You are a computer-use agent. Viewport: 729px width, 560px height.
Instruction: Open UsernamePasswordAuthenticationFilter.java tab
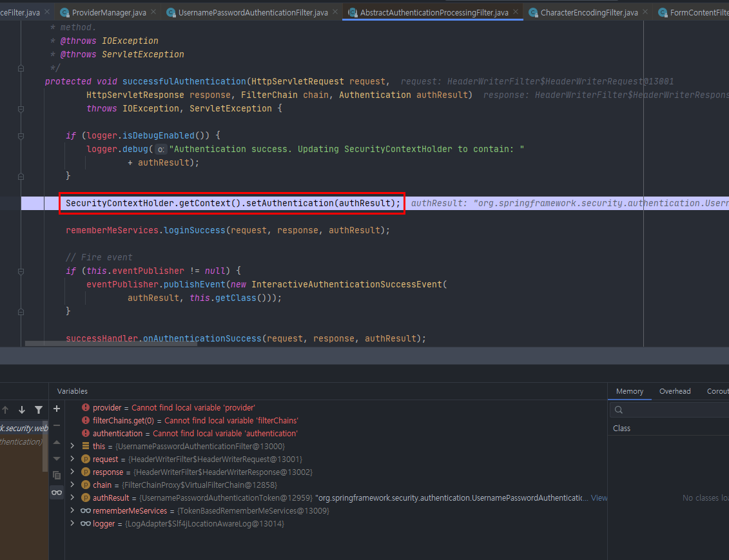[253, 12]
